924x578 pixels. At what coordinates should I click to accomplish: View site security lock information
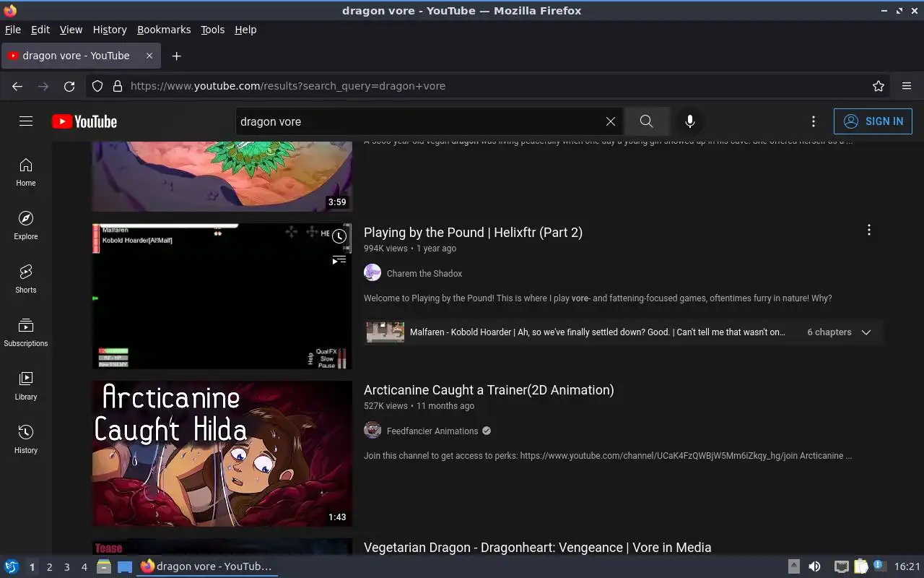coord(118,86)
